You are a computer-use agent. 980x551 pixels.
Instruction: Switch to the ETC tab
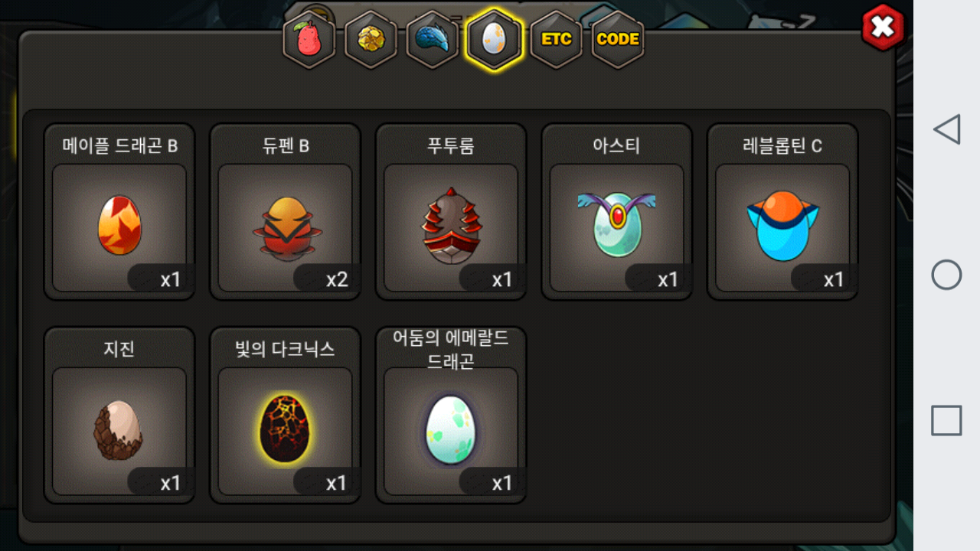pyautogui.click(x=557, y=39)
